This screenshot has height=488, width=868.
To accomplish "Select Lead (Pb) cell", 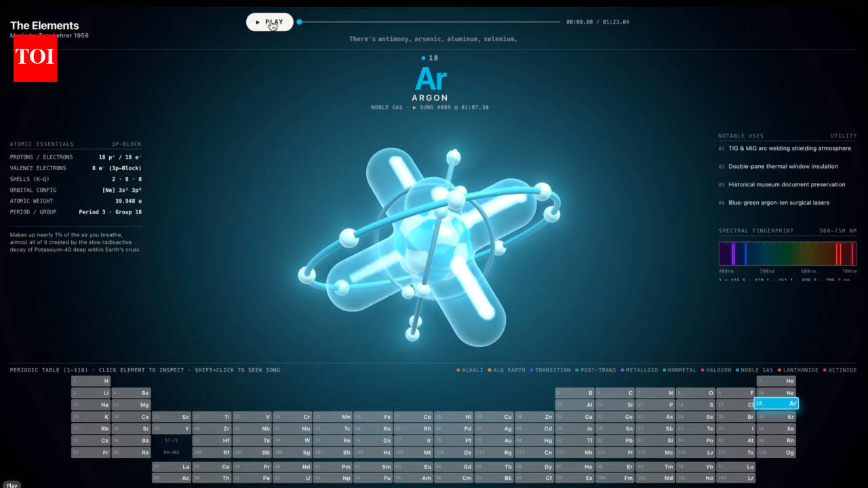I will (x=615, y=441).
